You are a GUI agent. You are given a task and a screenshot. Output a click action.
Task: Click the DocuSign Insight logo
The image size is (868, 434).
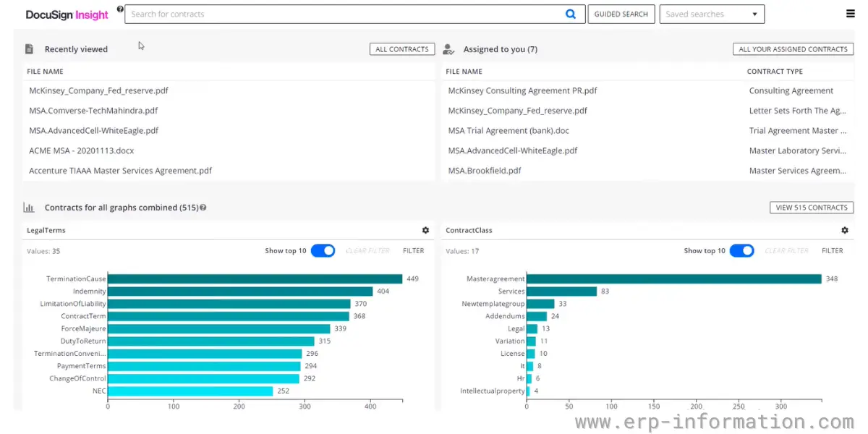click(67, 14)
